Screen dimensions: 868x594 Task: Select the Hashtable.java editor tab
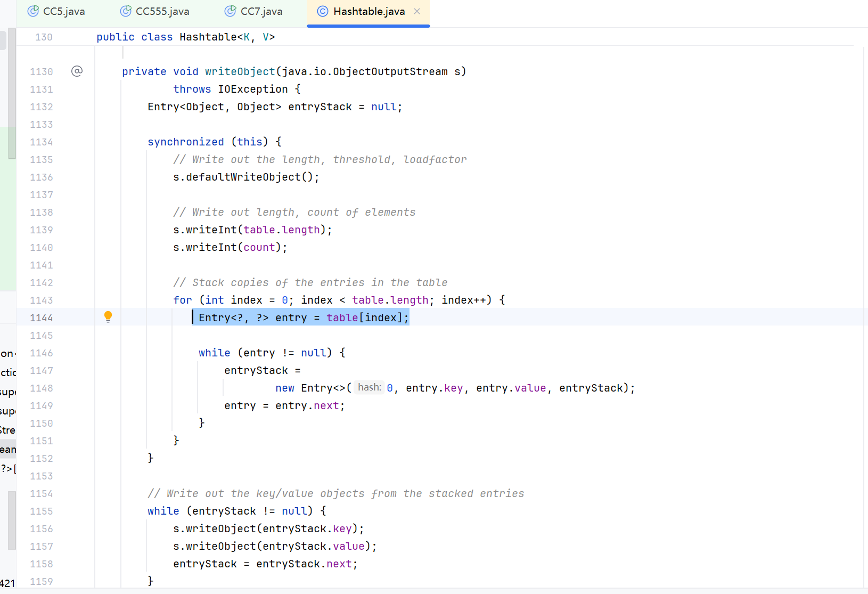(369, 11)
